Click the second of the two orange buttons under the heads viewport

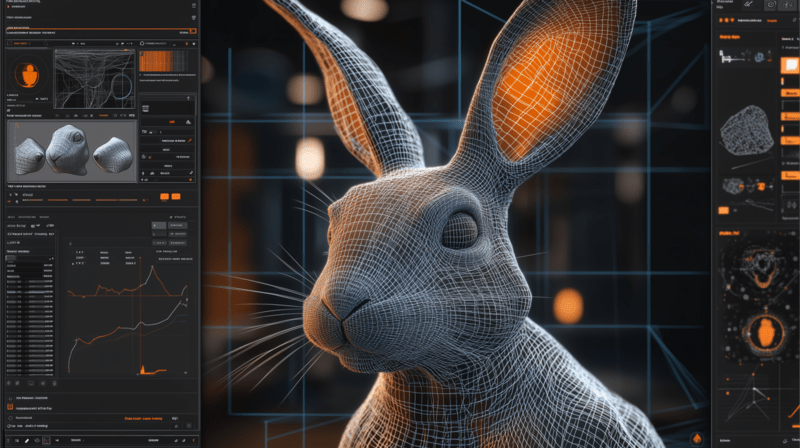coord(176,196)
